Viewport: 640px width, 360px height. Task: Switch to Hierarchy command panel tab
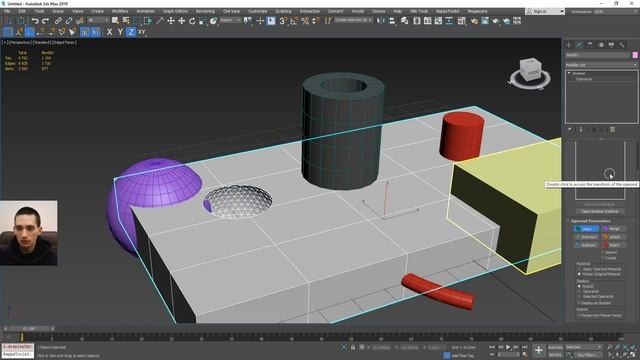[x=590, y=45]
